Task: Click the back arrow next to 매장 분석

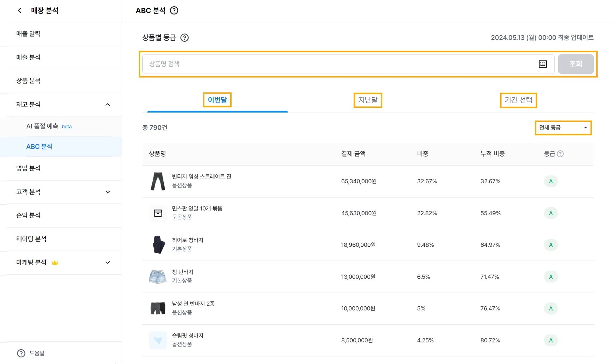Action: [20, 11]
